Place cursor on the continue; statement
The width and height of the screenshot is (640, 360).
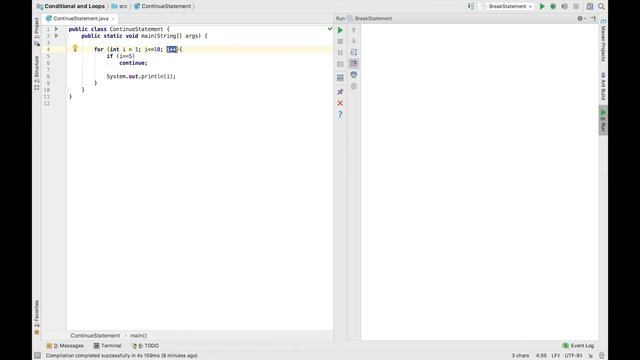pos(133,63)
